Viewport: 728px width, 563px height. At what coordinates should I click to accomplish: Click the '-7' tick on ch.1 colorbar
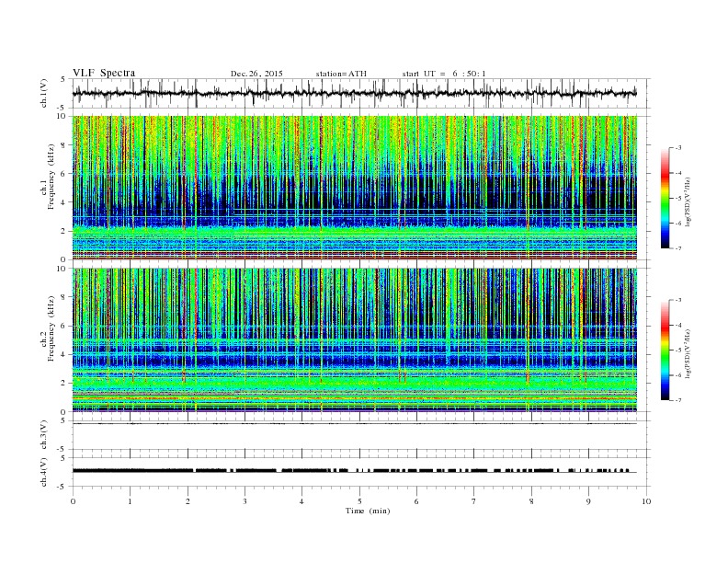(x=677, y=248)
